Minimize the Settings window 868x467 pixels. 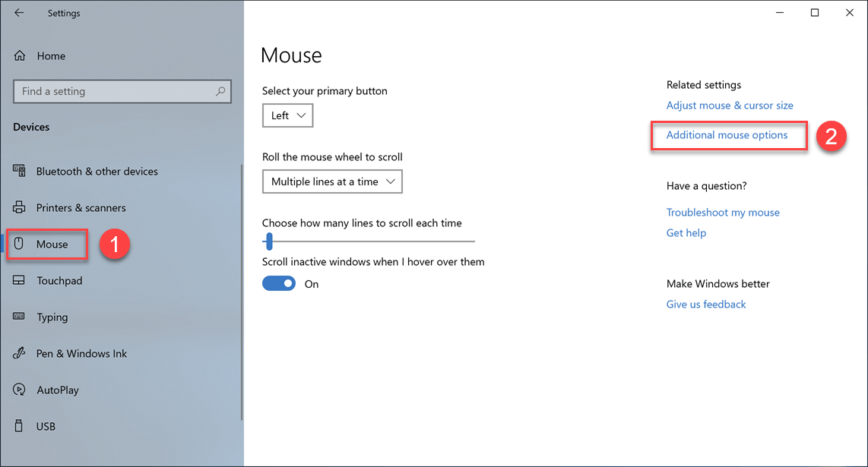pos(779,13)
